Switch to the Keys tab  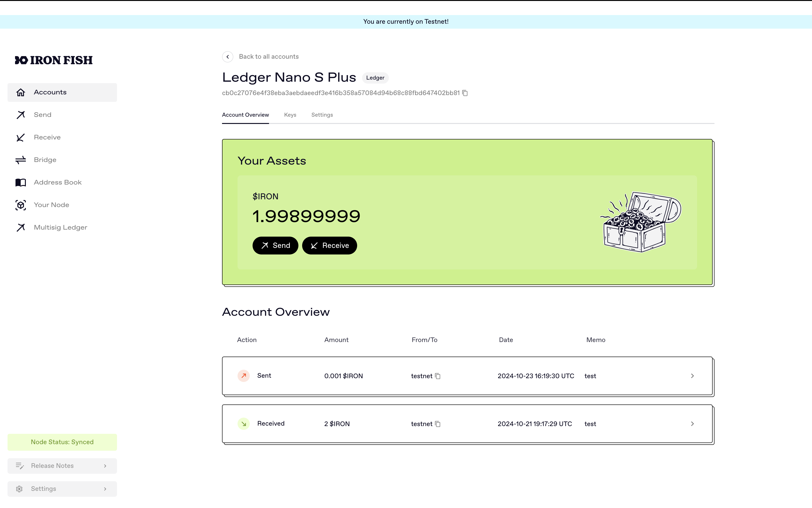290,115
